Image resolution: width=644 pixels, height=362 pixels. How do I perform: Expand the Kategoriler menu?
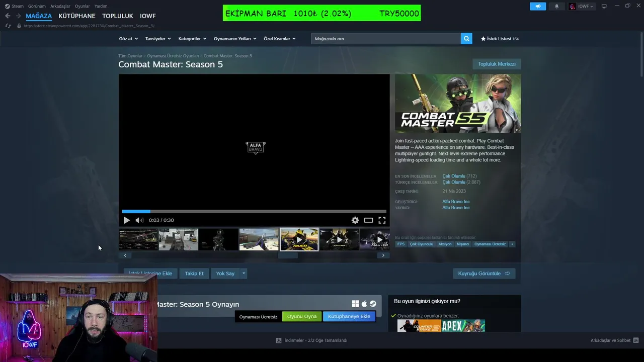coord(192,39)
